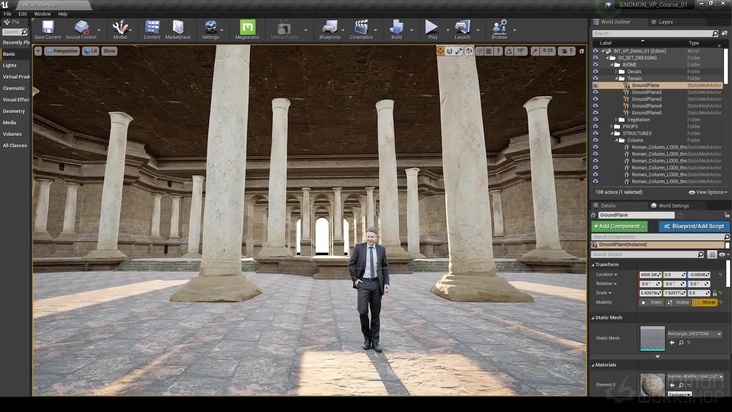The width and height of the screenshot is (732, 412).
Task: Click the Blueprint/Add Script button
Action: coord(694,226)
